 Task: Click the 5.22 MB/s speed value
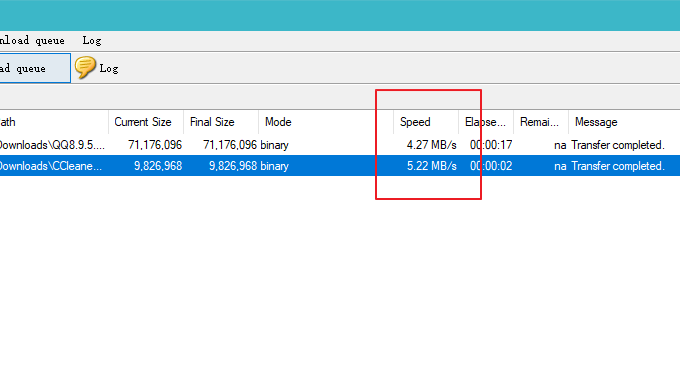click(432, 166)
